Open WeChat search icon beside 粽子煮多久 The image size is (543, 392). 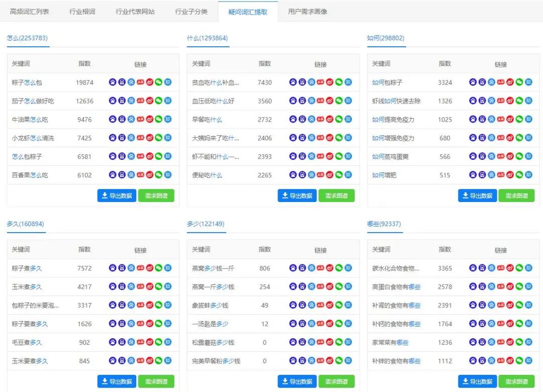pos(158,268)
